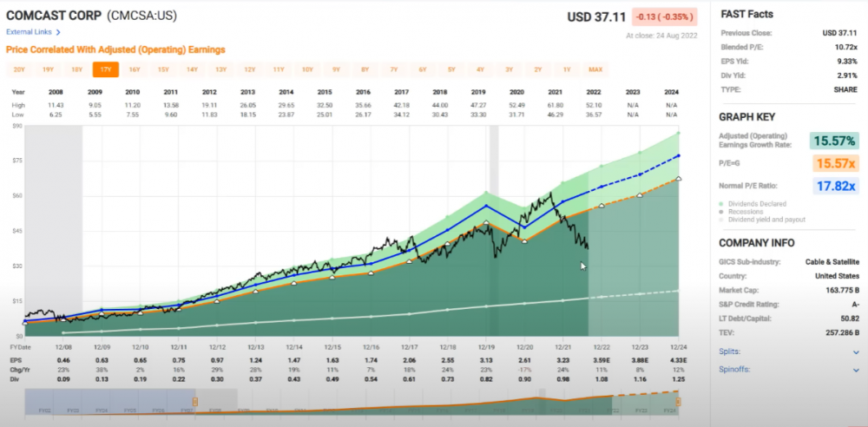
Task: Click the orange-line triangle marker at 12/20
Action: (525, 241)
